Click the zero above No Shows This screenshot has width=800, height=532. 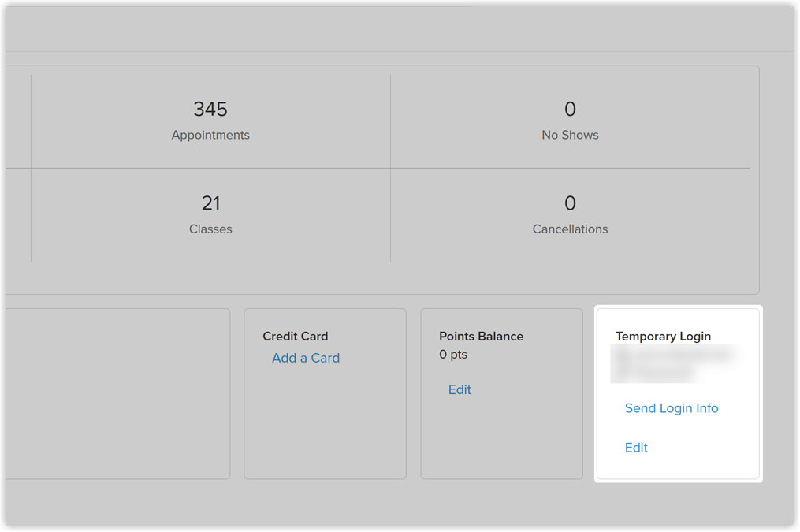coord(570,109)
